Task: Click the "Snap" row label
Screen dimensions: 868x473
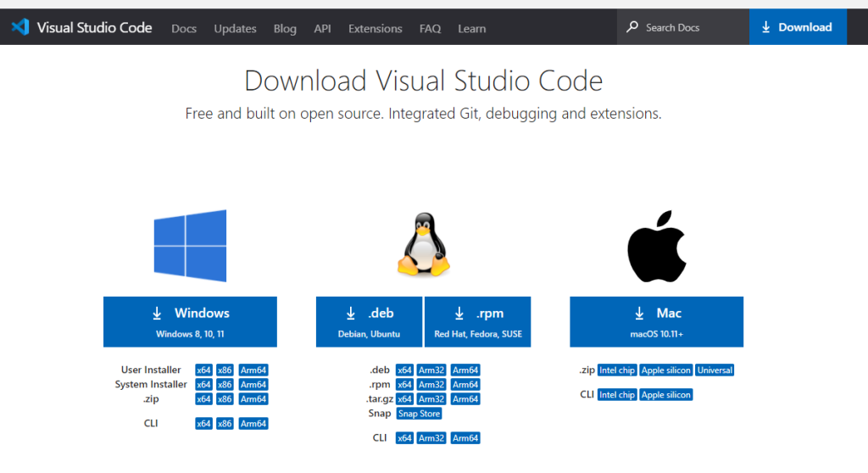Action: 379,413
